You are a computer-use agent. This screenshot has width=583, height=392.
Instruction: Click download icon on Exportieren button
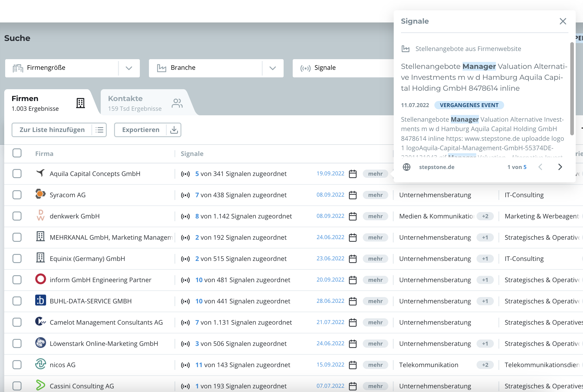click(x=174, y=130)
